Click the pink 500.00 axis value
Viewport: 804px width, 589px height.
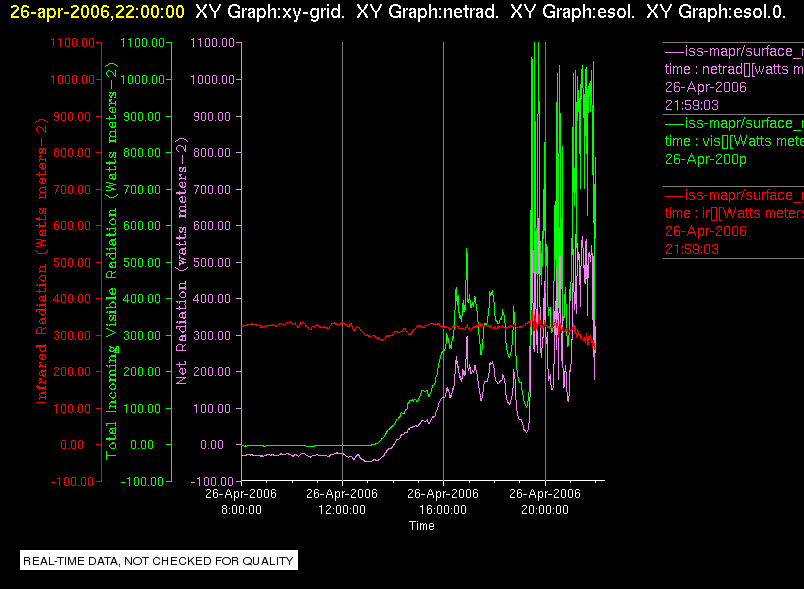click(x=212, y=263)
